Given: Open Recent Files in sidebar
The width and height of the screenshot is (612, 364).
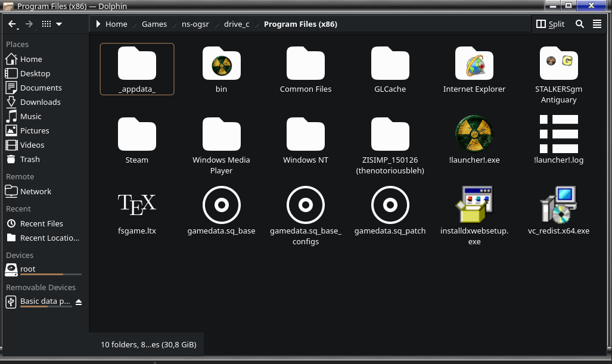Looking at the screenshot, I should [41, 223].
